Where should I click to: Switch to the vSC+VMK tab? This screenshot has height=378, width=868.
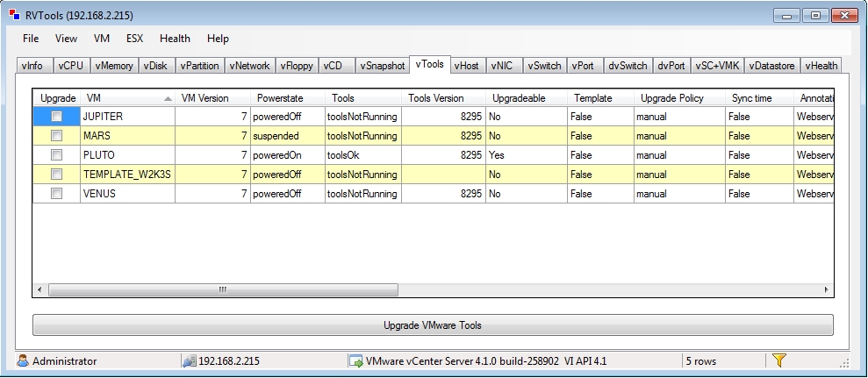coord(717,65)
